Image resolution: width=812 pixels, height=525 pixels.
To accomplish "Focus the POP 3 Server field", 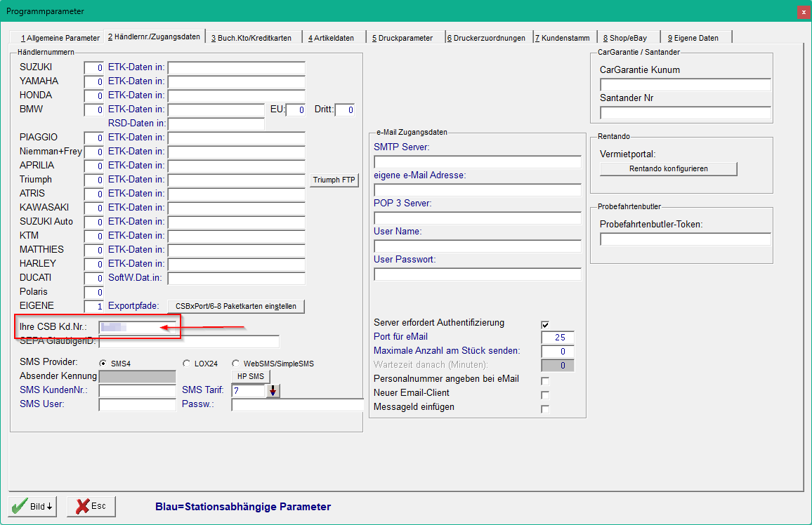I will click(478, 218).
